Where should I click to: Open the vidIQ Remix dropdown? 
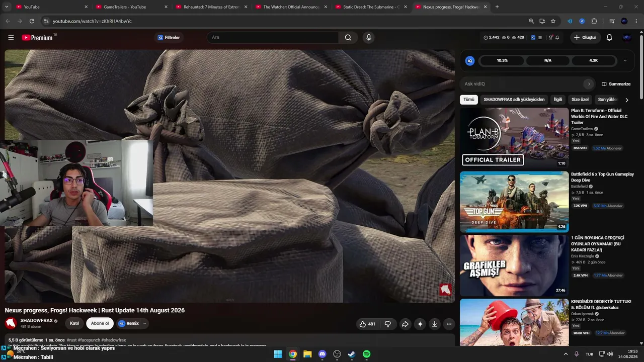pyautogui.click(x=132, y=323)
